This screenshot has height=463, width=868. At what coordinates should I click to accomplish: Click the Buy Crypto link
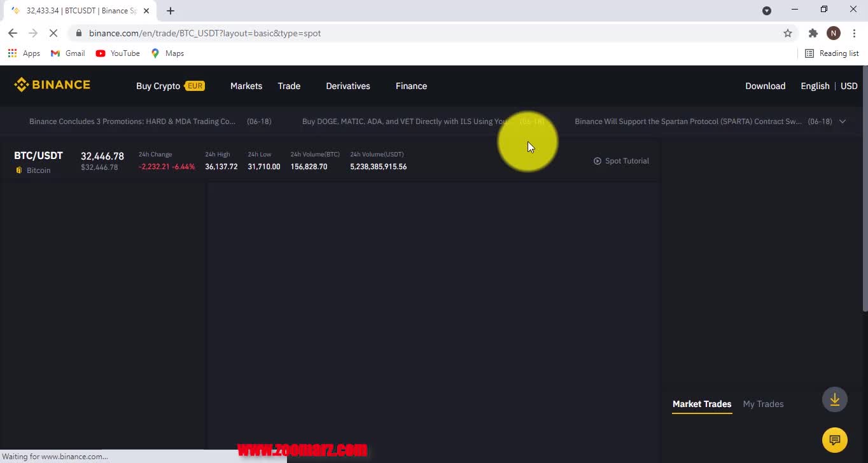(x=158, y=86)
